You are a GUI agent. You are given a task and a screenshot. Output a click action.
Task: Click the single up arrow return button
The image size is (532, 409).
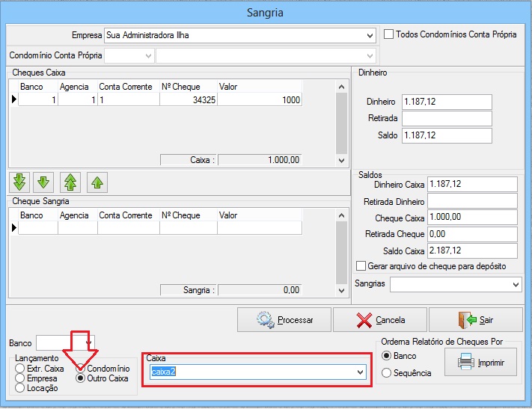pos(97,182)
